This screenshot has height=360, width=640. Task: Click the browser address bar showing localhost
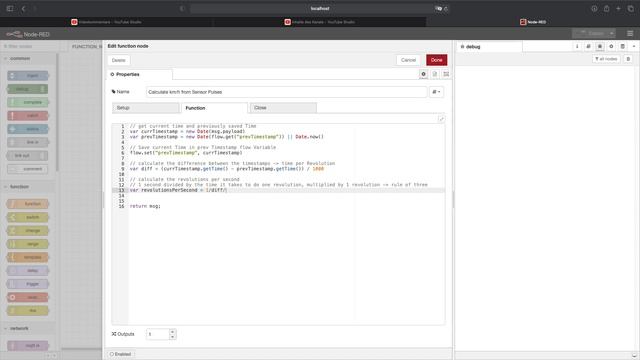pos(320,9)
